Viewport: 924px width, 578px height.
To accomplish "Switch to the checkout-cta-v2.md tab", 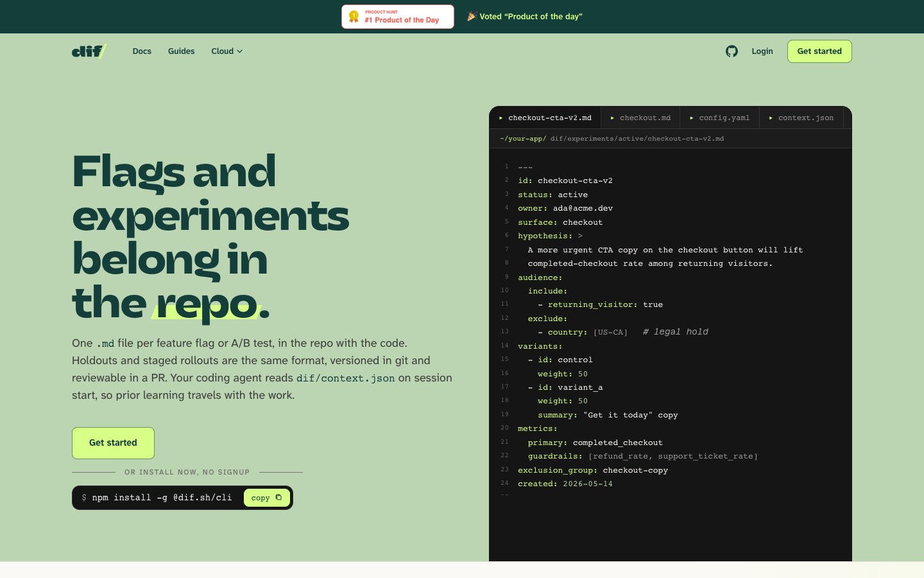I will (x=545, y=118).
